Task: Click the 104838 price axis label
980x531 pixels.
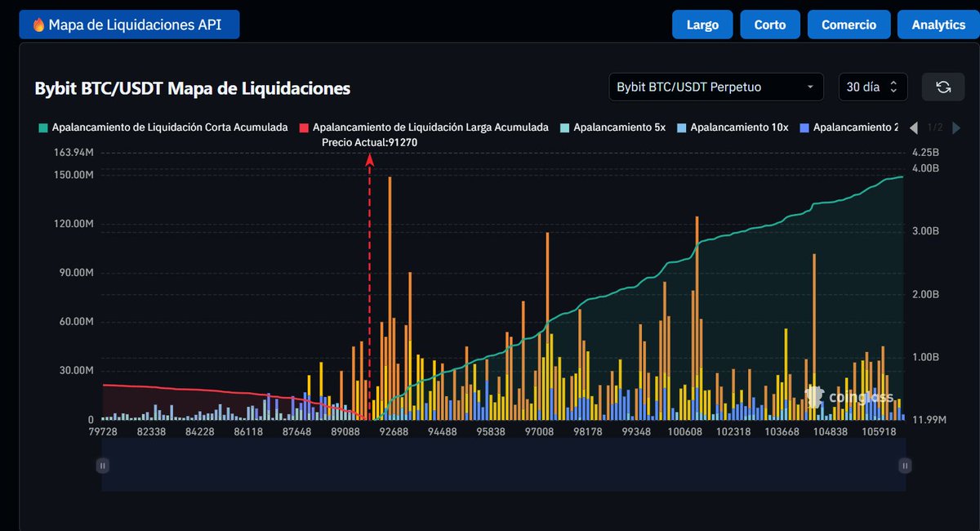Action: 831,432
